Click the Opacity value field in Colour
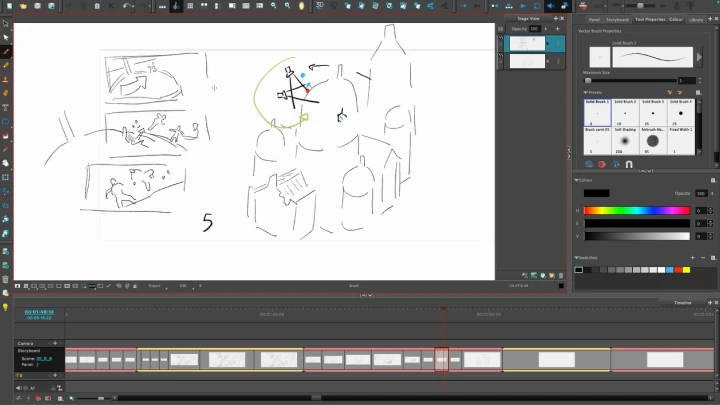 [701, 193]
